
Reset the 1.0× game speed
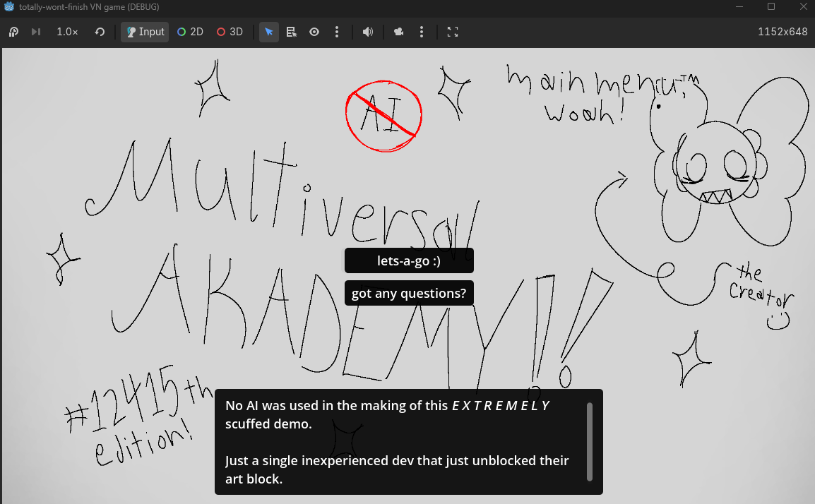tap(100, 32)
